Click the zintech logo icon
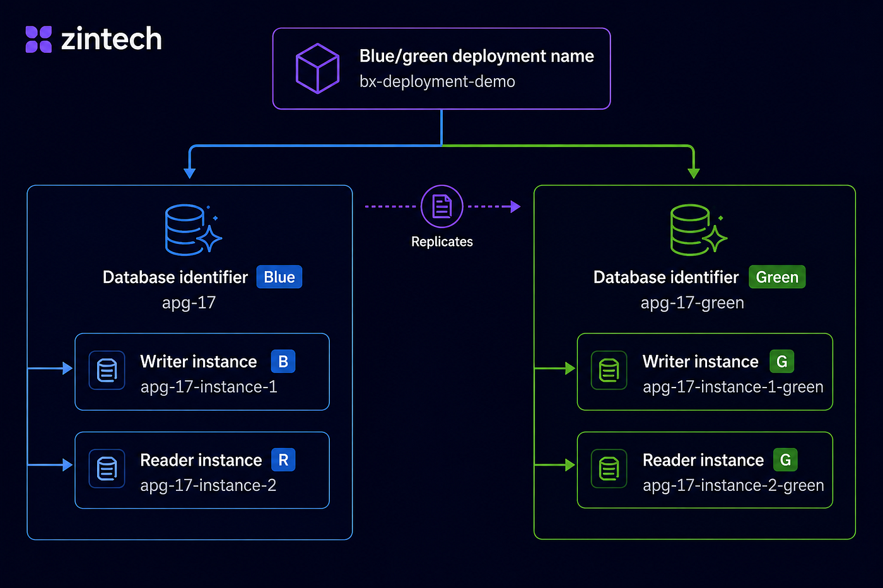Viewport: 883px width, 588px height. pyautogui.click(x=38, y=39)
